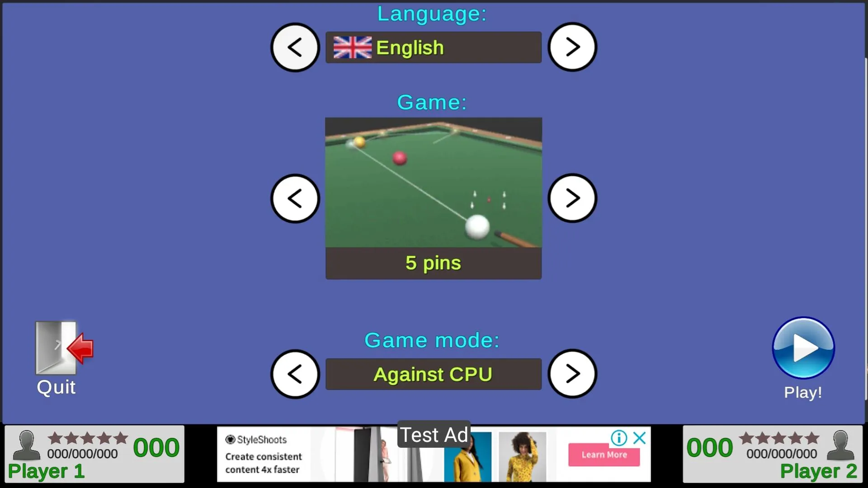Open the Learn More ad link

tap(604, 454)
